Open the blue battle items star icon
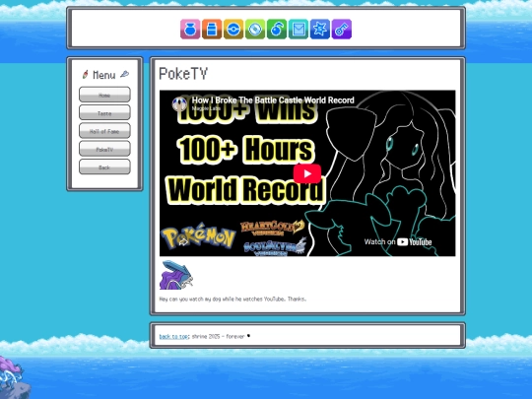 (320, 30)
